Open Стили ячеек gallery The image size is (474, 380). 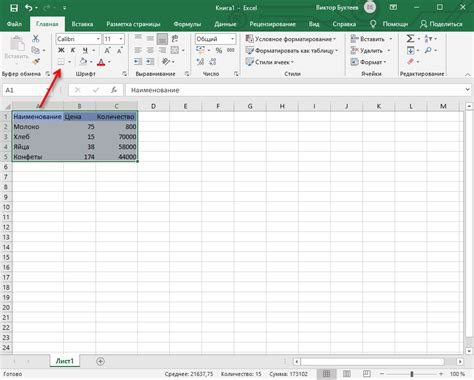click(270, 62)
